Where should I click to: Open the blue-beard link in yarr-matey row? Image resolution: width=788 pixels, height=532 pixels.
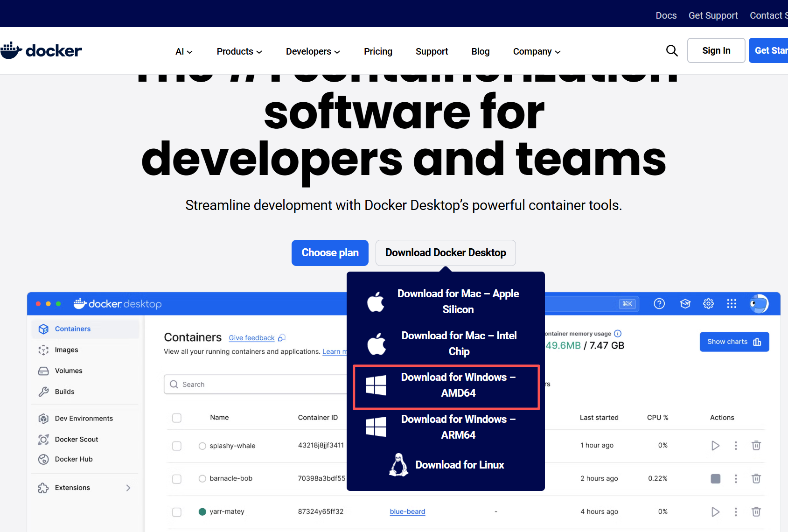[407, 512]
